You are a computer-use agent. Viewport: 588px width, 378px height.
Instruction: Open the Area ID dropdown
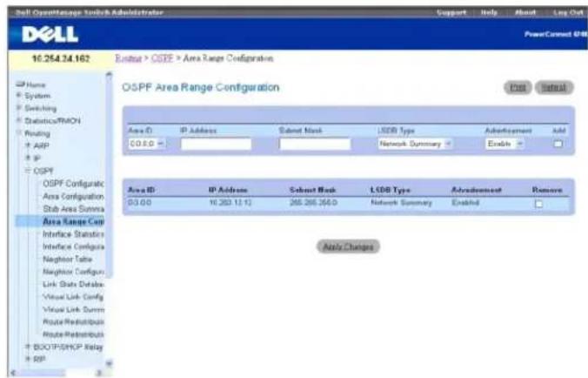click(147, 144)
